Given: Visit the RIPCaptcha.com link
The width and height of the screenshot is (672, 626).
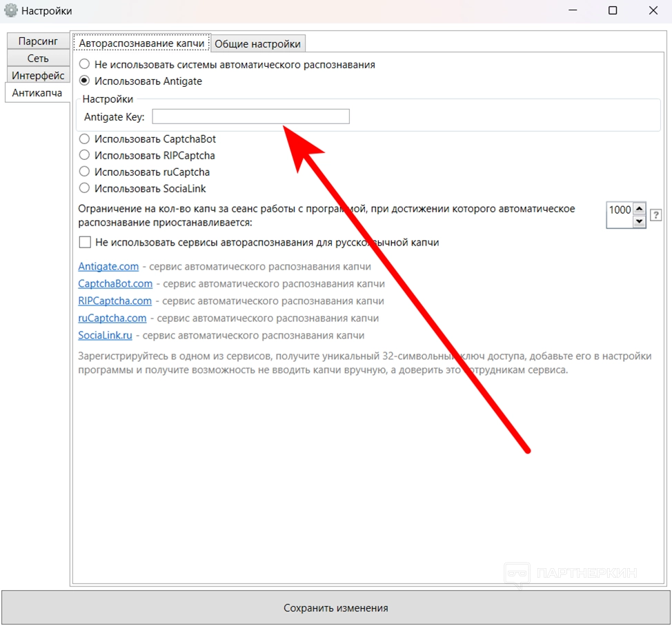Looking at the screenshot, I should tap(115, 301).
